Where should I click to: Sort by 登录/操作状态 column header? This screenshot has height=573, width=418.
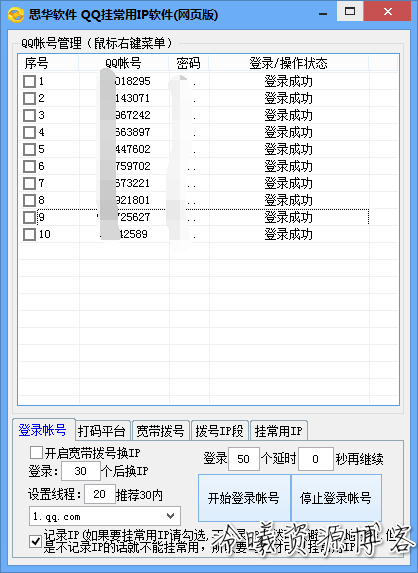289,63
